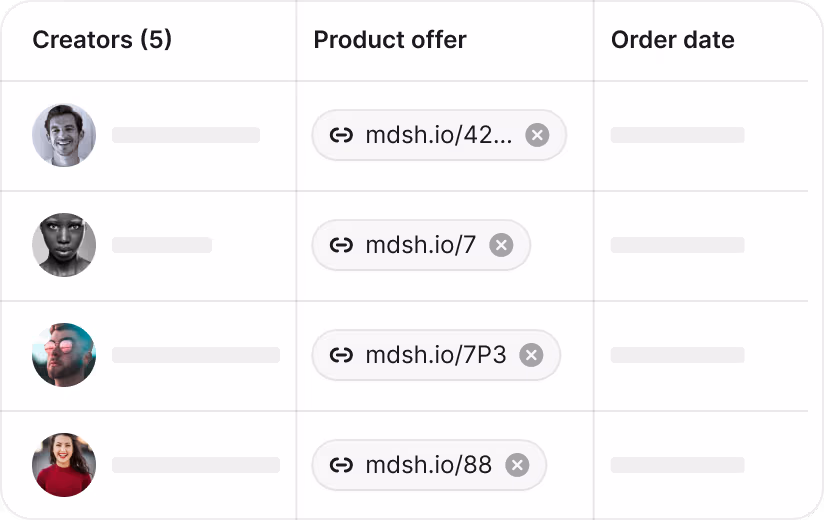Click link icon beside mdsh.io/88
This screenshot has width=824, height=520.
[x=341, y=465]
